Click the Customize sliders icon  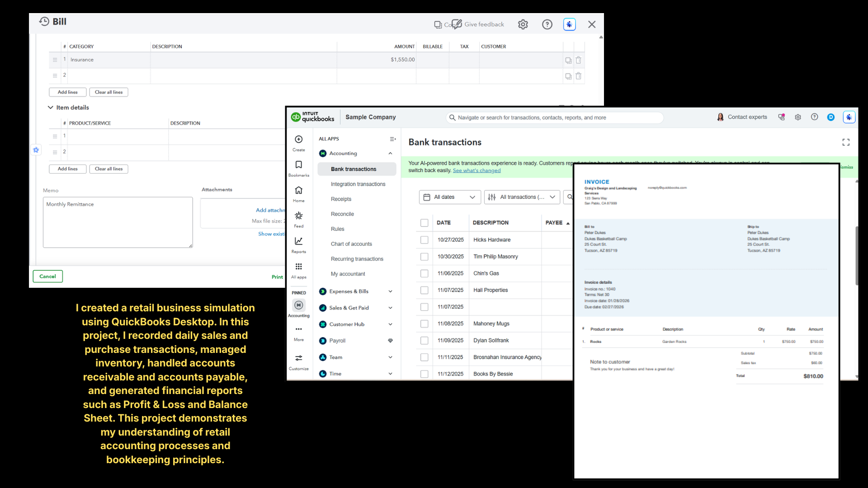coord(298,358)
